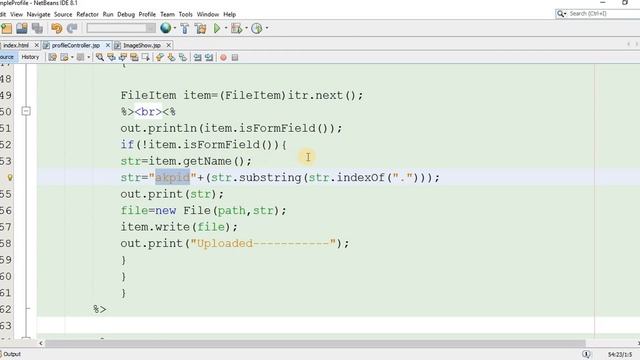Open the Run menu

[108, 14]
